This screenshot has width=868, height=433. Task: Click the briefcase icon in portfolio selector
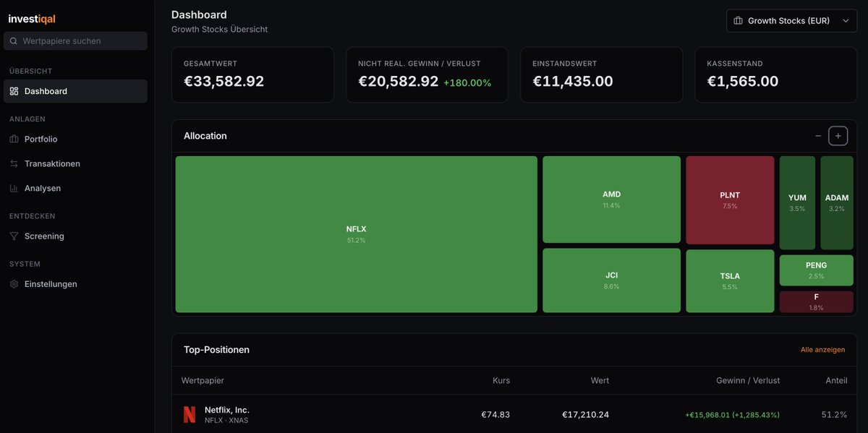(738, 21)
